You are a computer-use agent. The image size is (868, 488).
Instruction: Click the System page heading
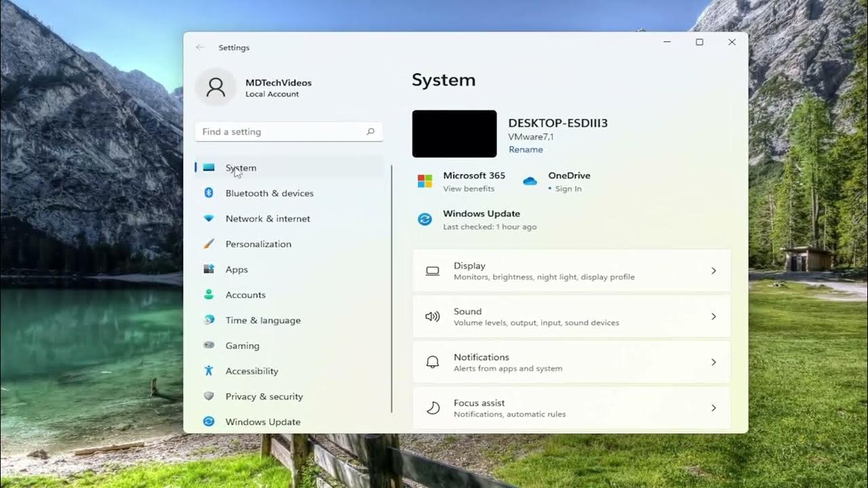point(443,80)
